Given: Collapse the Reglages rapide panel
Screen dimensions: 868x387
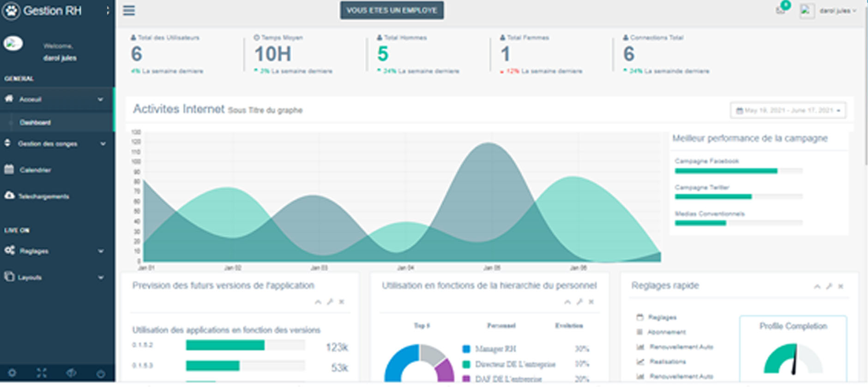Looking at the screenshot, I should click(x=817, y=286).
